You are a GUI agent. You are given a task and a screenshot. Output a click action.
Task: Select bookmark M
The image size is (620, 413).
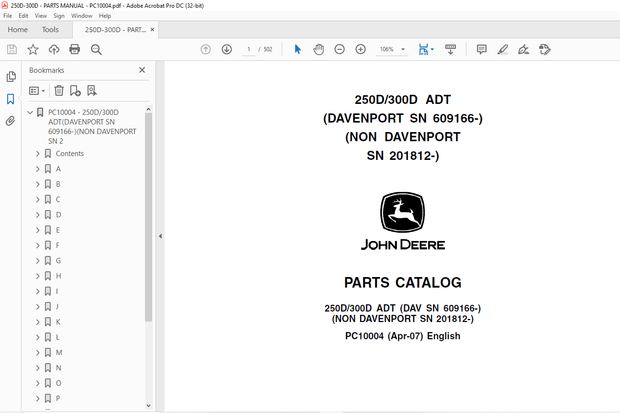tap(59, 352)
